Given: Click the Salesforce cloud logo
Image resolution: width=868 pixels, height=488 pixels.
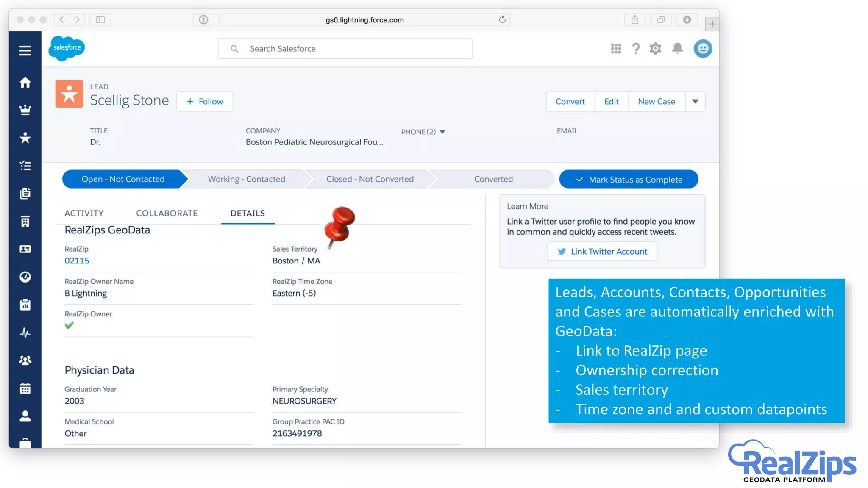Looking at the screenshot, I should [67, 48].
